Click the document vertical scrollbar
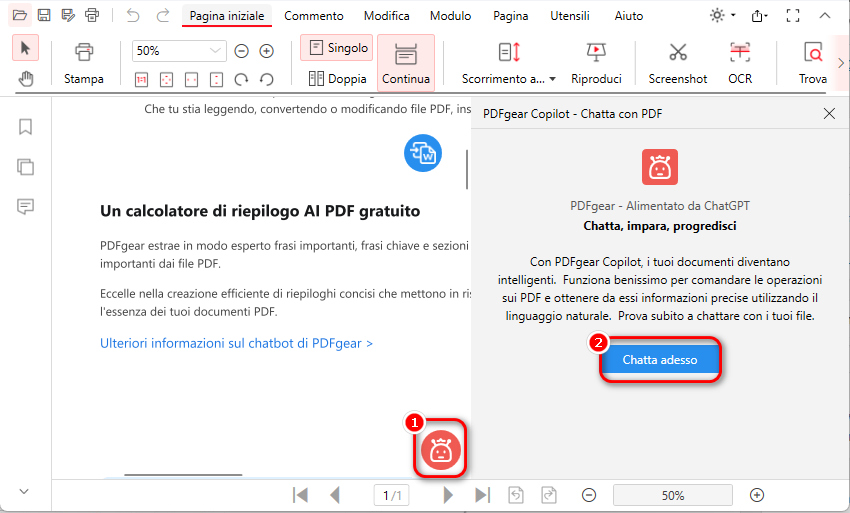Viewport: 850px width, 513px height. point(467,170)
